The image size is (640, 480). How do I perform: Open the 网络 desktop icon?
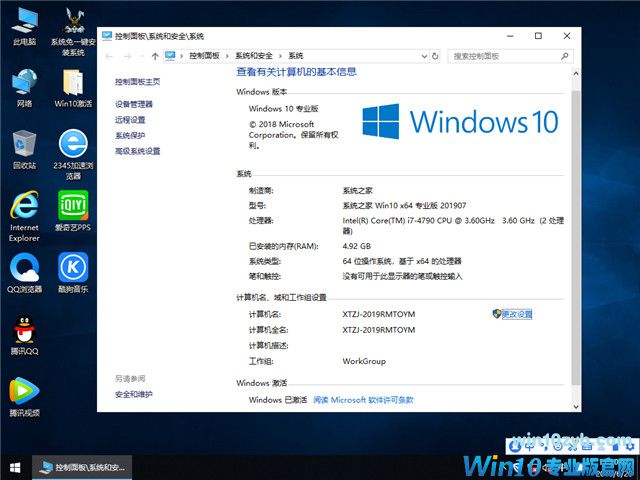(x=24, y=87)
